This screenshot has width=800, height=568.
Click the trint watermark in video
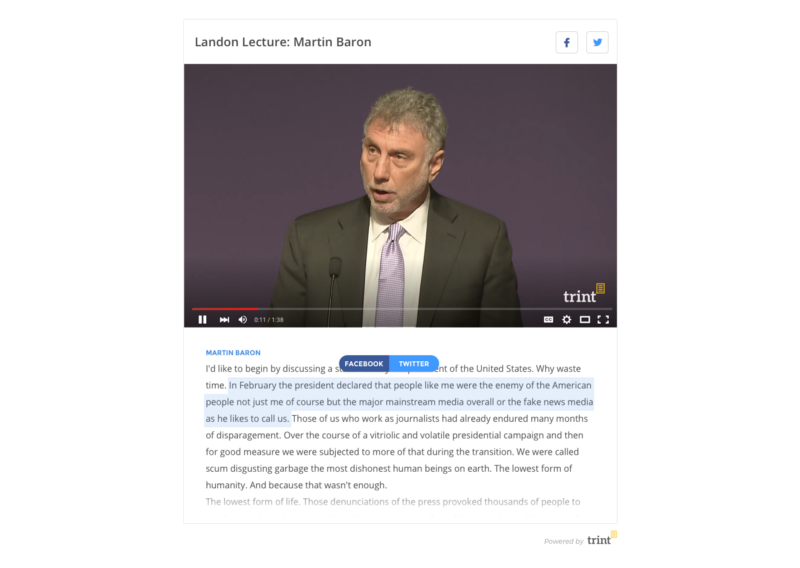click(584, 294)
